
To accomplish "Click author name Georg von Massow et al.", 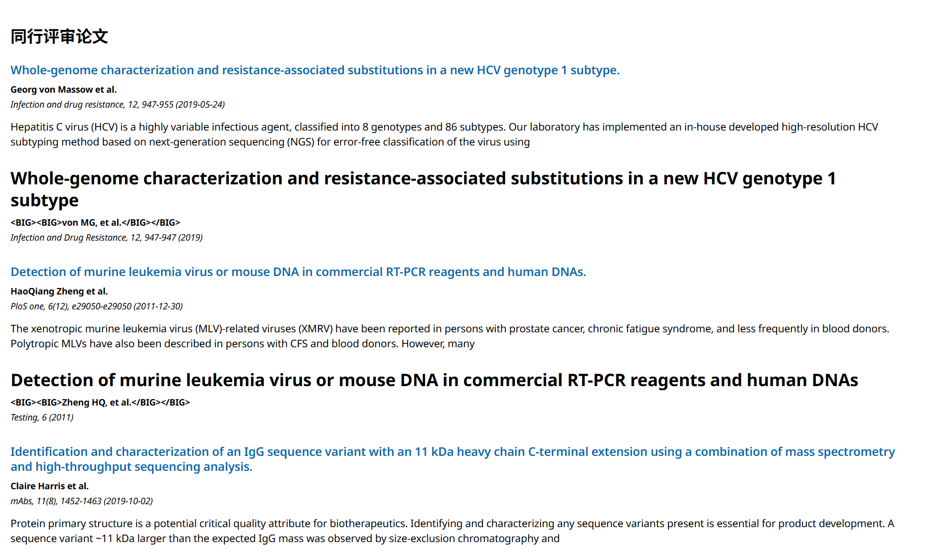I will coord(63,90).
